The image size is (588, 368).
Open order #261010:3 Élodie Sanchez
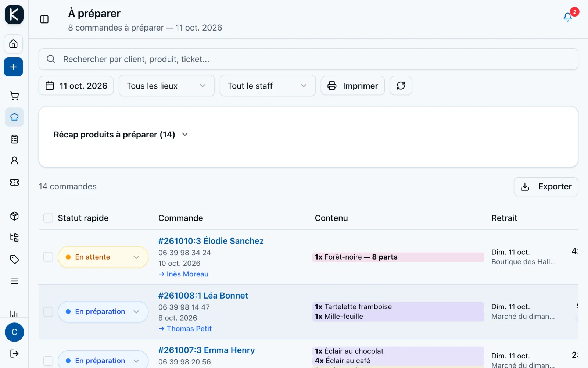[x=211, y=241]
